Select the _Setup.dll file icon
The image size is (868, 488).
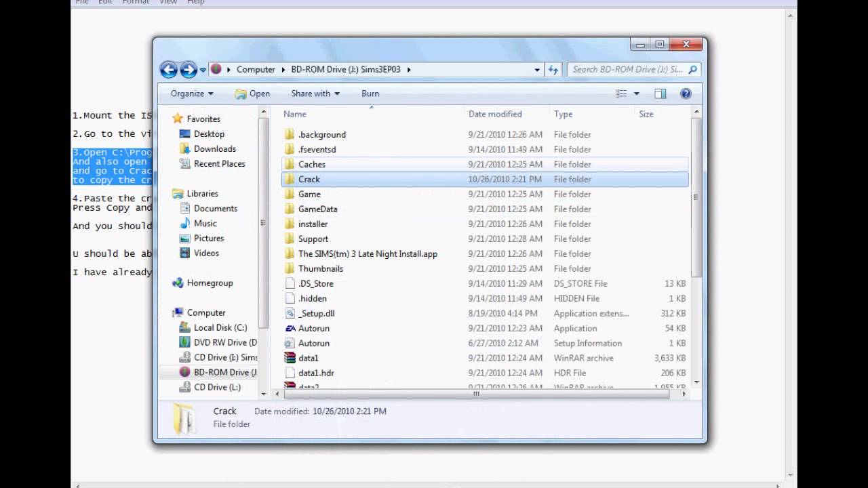click(290, 313)
